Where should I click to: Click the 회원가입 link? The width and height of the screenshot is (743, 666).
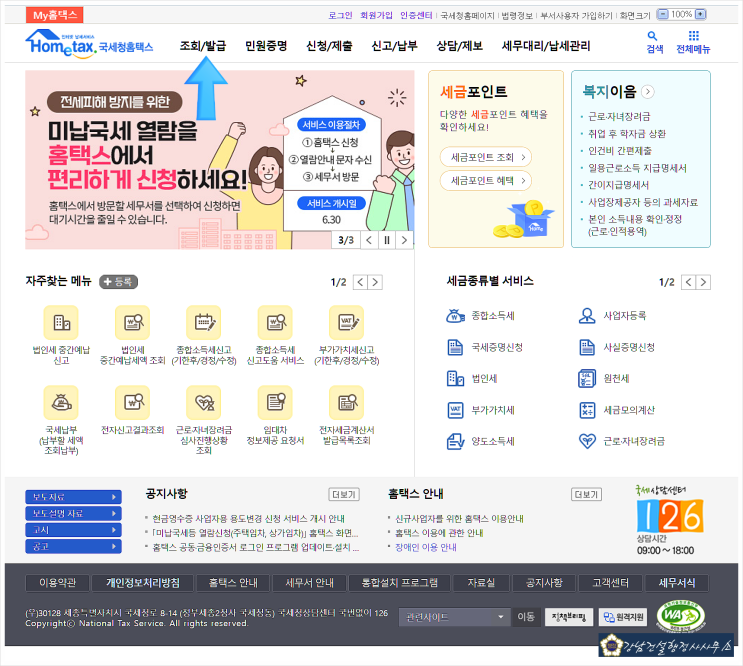pos(376,15)
